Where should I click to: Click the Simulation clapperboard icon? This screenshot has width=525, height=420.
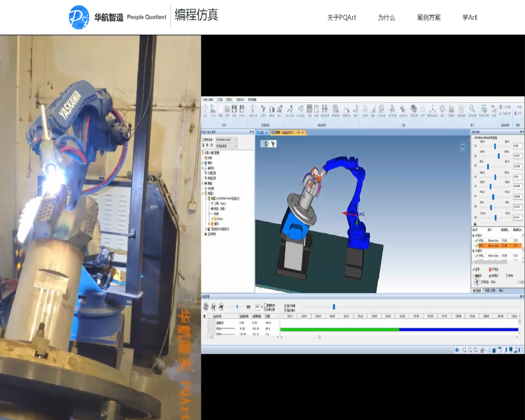pyautogui.click(x=309, y=109)
